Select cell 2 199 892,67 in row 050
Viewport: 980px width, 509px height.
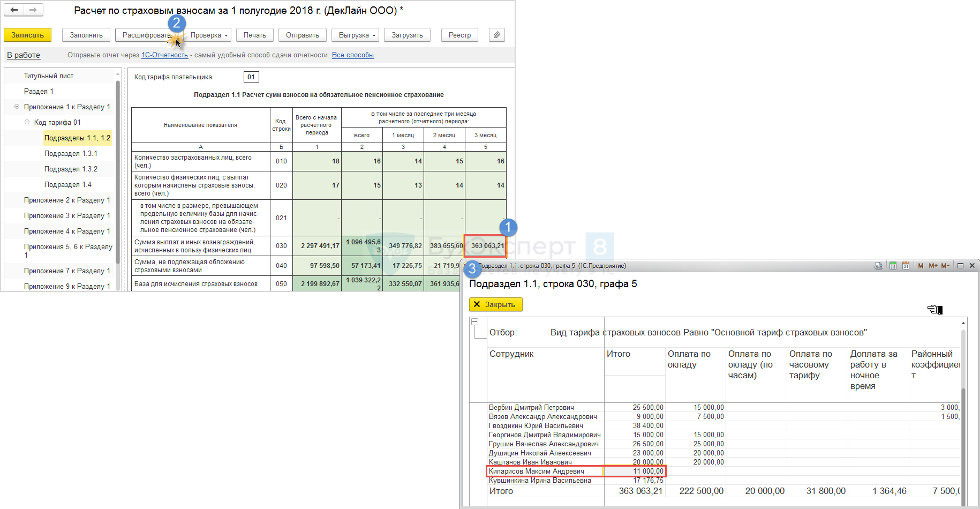pyautogui.click(x=317, y=284)
